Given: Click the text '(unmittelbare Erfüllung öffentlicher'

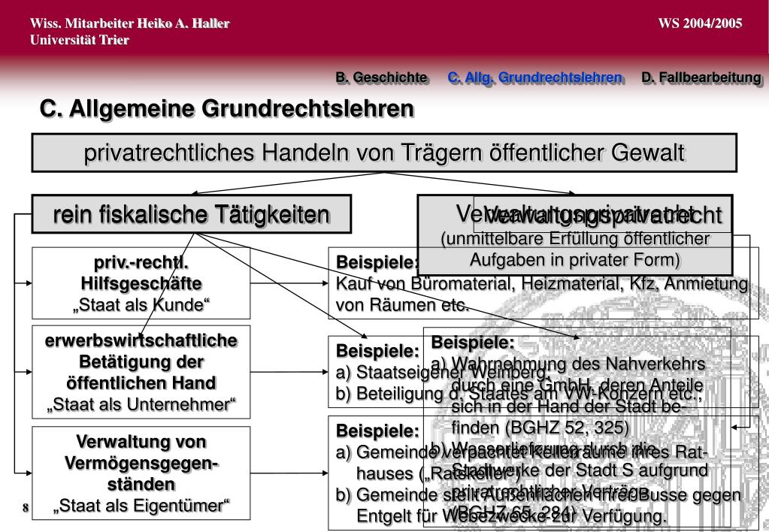Looking at the screenshot, I should pyautogui.click(x=575, y=239).
